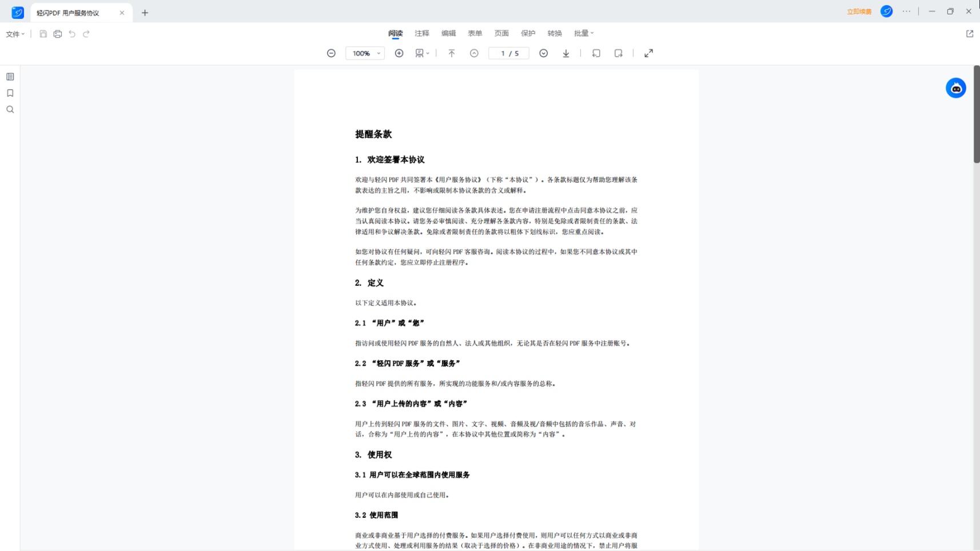Click the subheading 3.2 使用范围
Screen dimensions: 980x551
376,515
